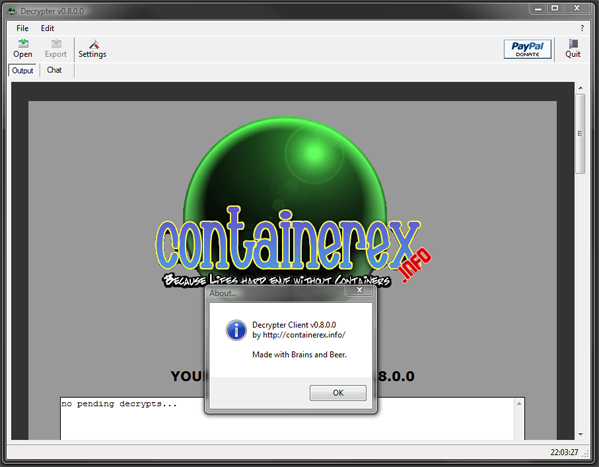This screenshot has width=599, height=467.
Task: Click the containerex.info URL text
Action: tap(304, 335)
